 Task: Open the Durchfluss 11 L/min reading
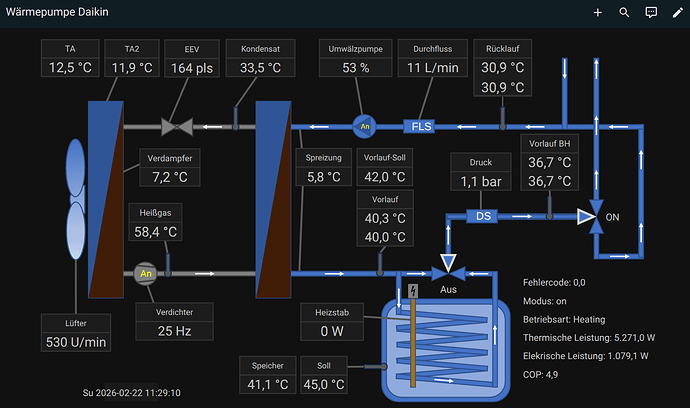click(433, 67)
